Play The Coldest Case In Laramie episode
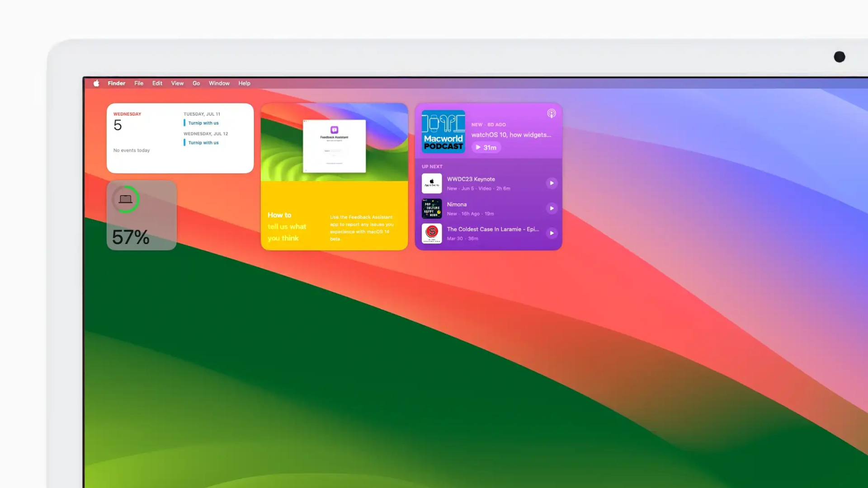Image resolution: width=868 pixels, height=488 pixels. pyautogui.click(x=552, y=233)
